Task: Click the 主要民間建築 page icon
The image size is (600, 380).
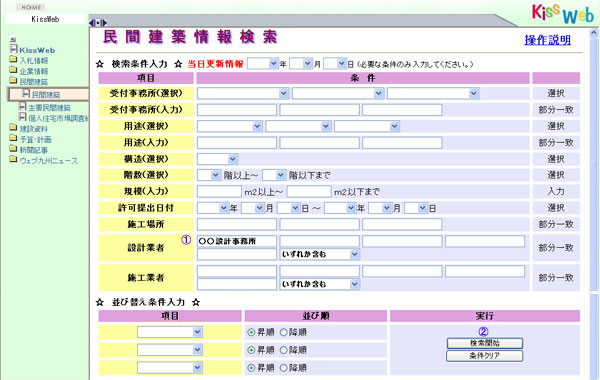Action: pos(23,106)
